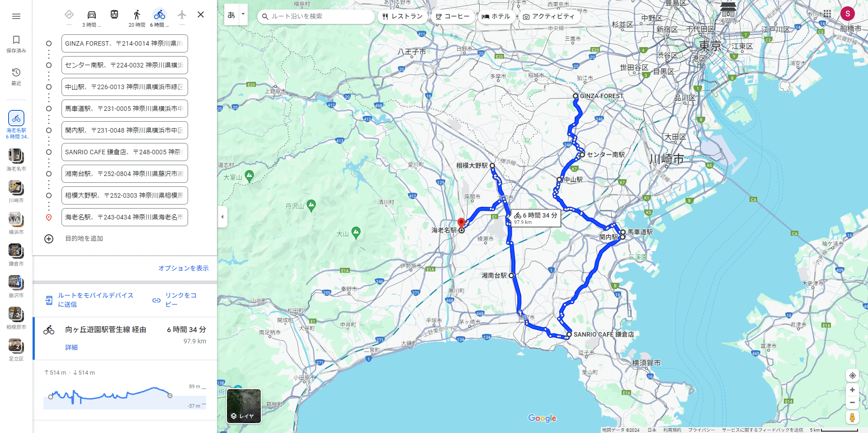The height and width of the screenshot is (433, 868).
Task: Click add destination plus icon
Action: (x=49, y=239)
